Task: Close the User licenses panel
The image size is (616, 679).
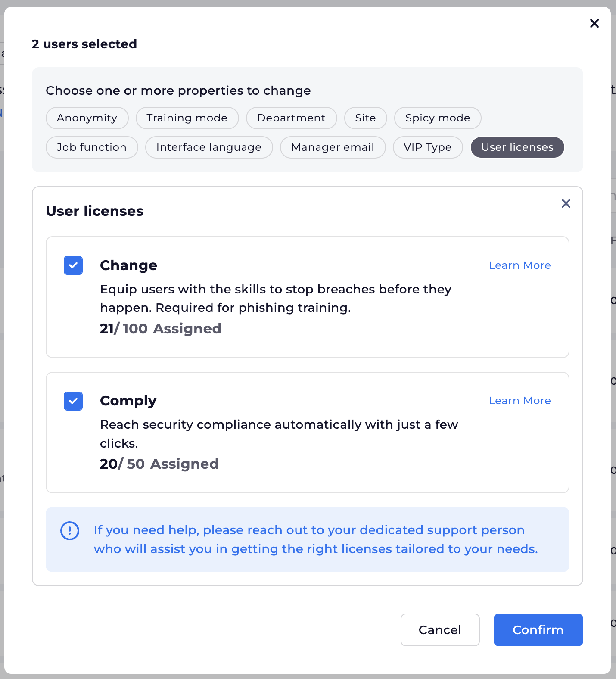Action: 566,203
